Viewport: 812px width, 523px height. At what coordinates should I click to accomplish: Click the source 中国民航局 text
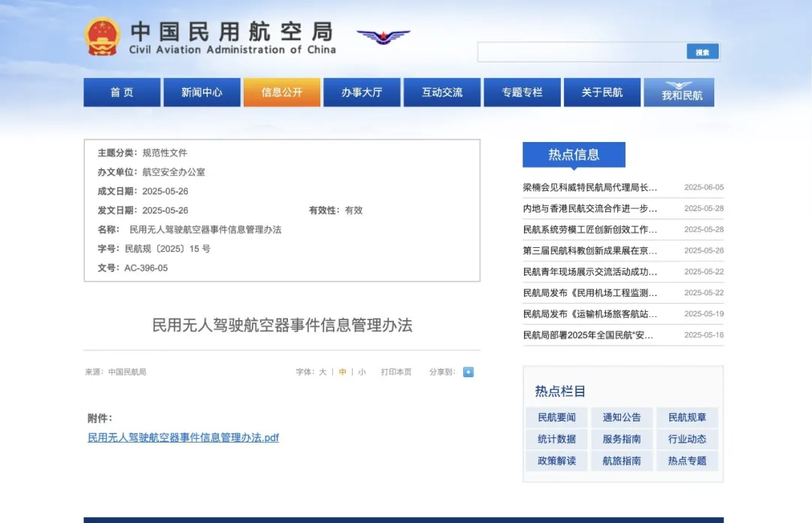[x=127, y=372]
